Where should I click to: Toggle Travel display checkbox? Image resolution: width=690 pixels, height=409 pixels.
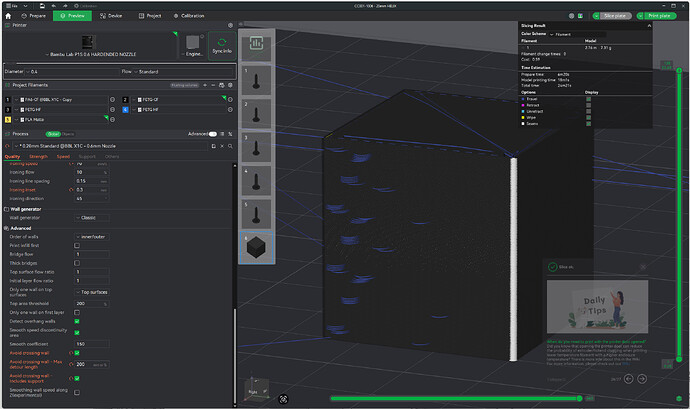pos(588,99)
